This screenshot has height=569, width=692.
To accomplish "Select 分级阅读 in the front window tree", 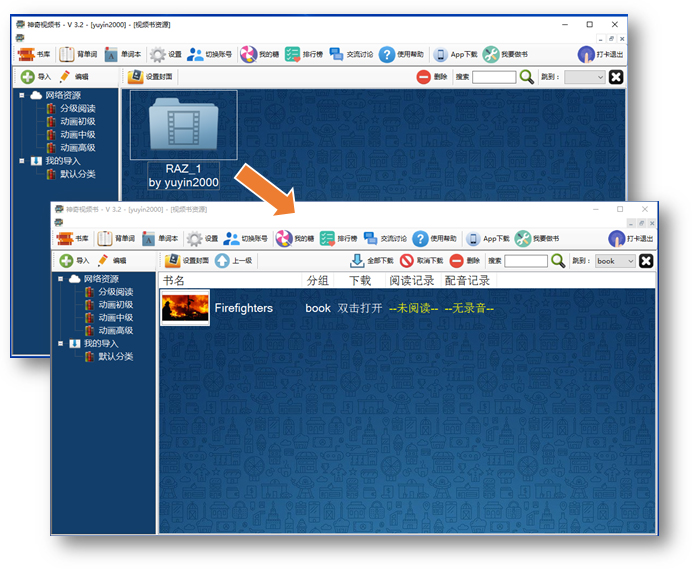I will point(115,291).
